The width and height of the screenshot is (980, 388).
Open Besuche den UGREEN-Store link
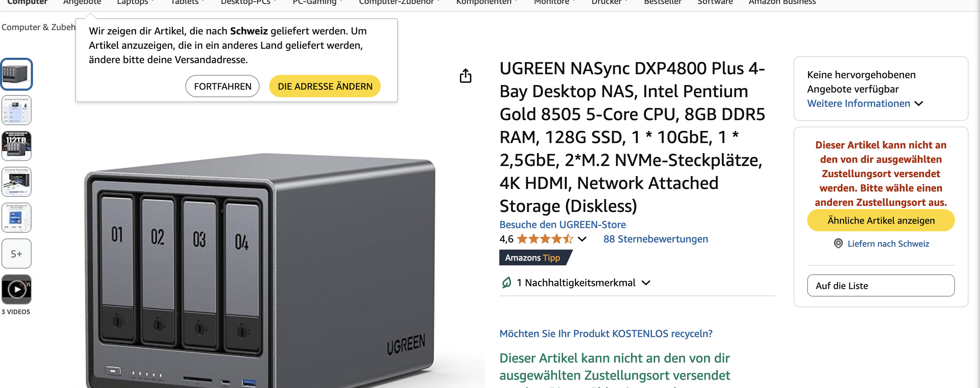[x=562, y=224]
